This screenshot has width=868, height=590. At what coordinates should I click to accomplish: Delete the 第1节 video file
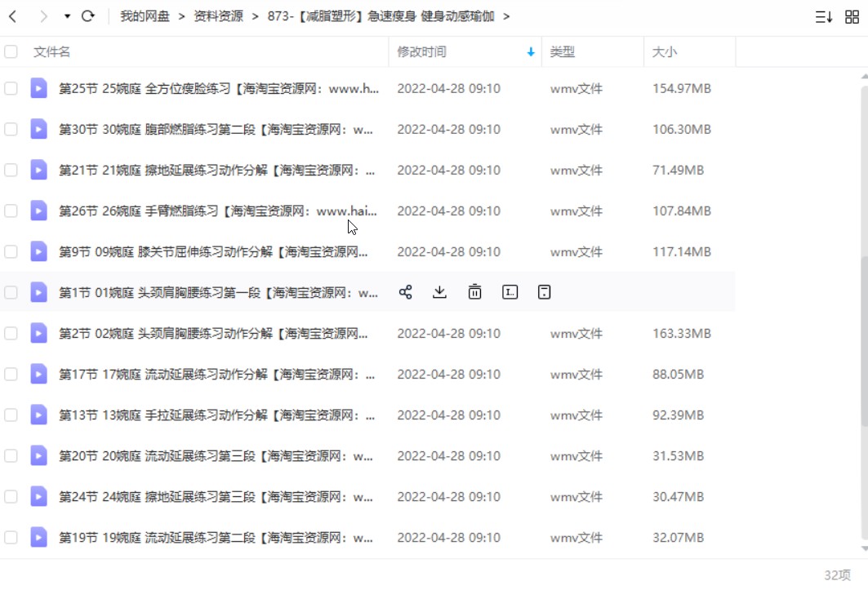474,292
